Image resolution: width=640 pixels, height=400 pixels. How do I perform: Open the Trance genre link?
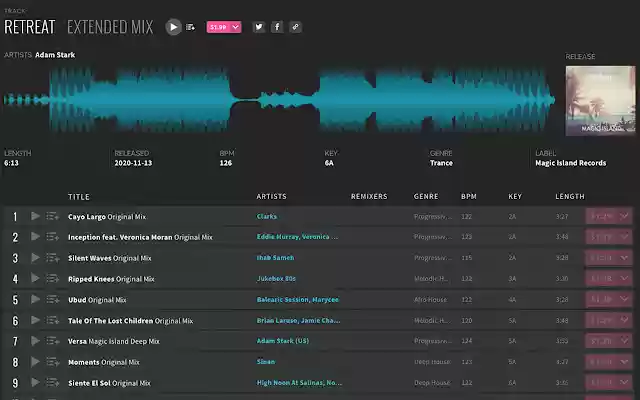(441, 162)
